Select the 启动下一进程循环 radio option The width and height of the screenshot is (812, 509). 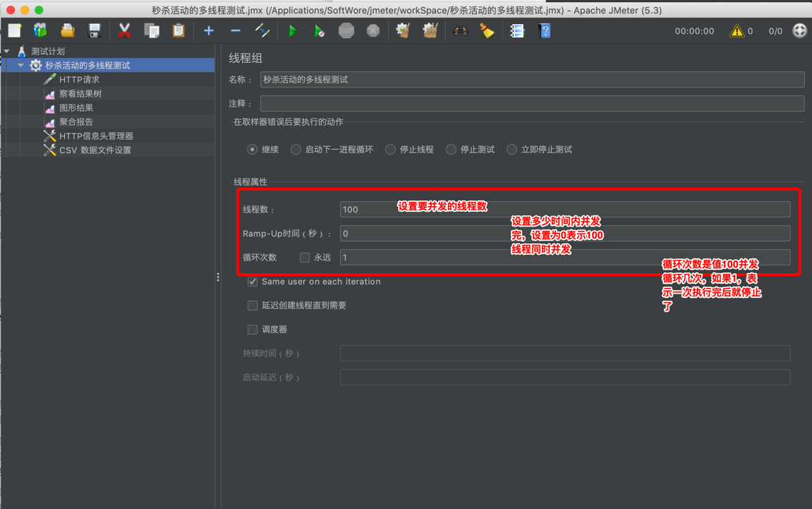[x=296, y=149]
